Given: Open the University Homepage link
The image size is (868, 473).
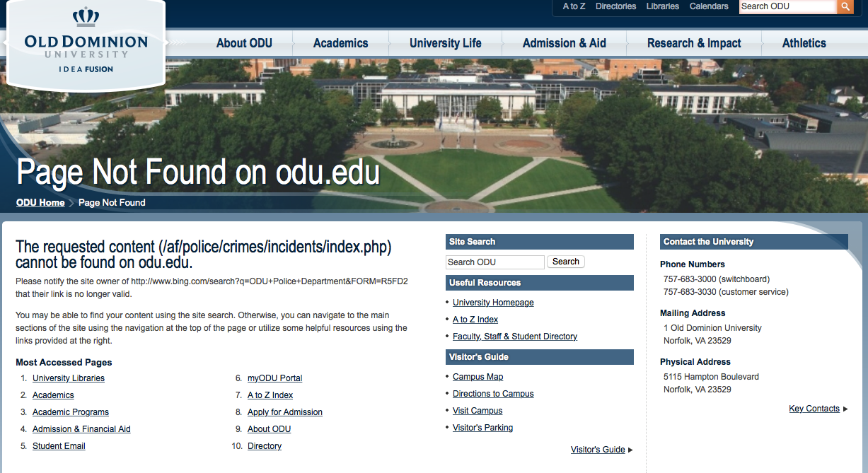Looking at the screenshot, I should [x=493, y=303].
